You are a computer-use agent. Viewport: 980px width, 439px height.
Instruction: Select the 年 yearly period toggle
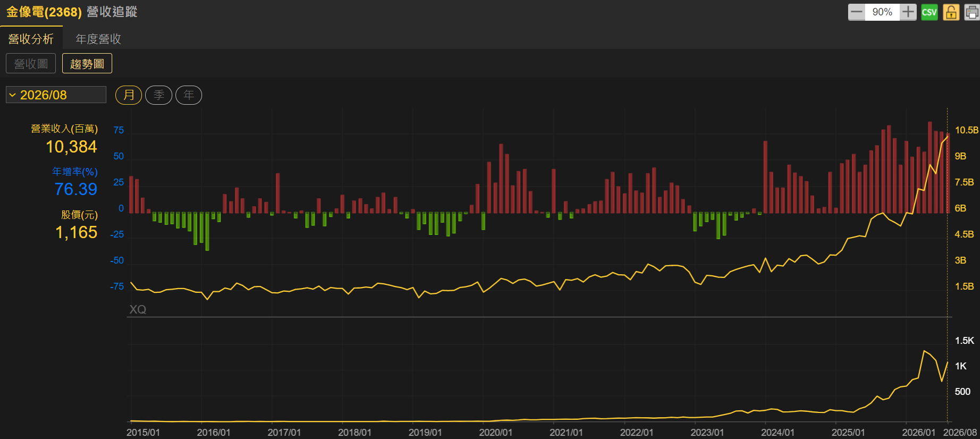[189, 95]
